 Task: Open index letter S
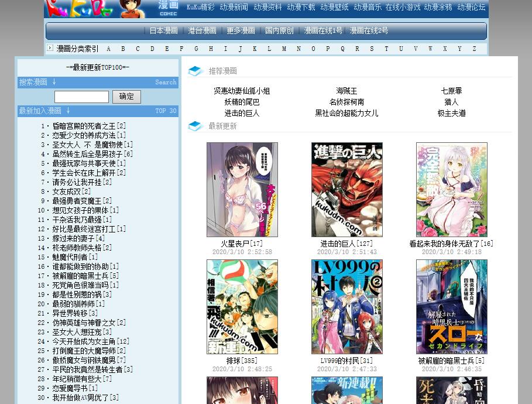click(x=372, y=49)
